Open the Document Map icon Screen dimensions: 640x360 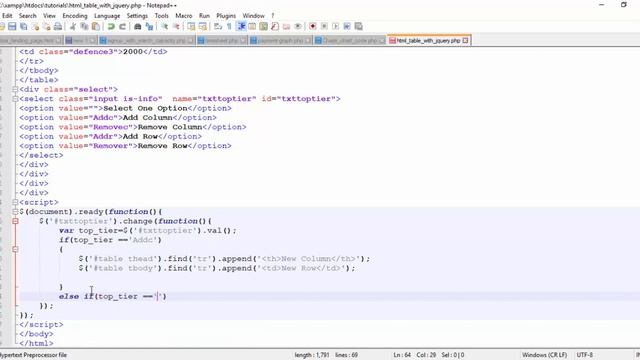click(264, 27)
